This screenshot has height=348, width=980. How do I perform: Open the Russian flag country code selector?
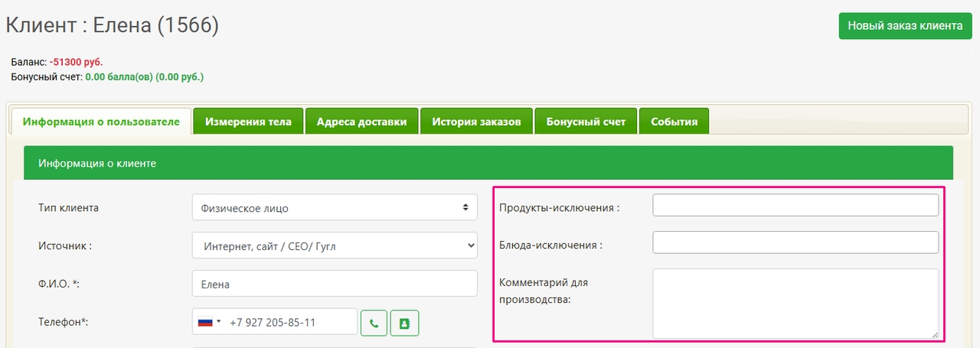pyautogui.click(x=209, y=322)
